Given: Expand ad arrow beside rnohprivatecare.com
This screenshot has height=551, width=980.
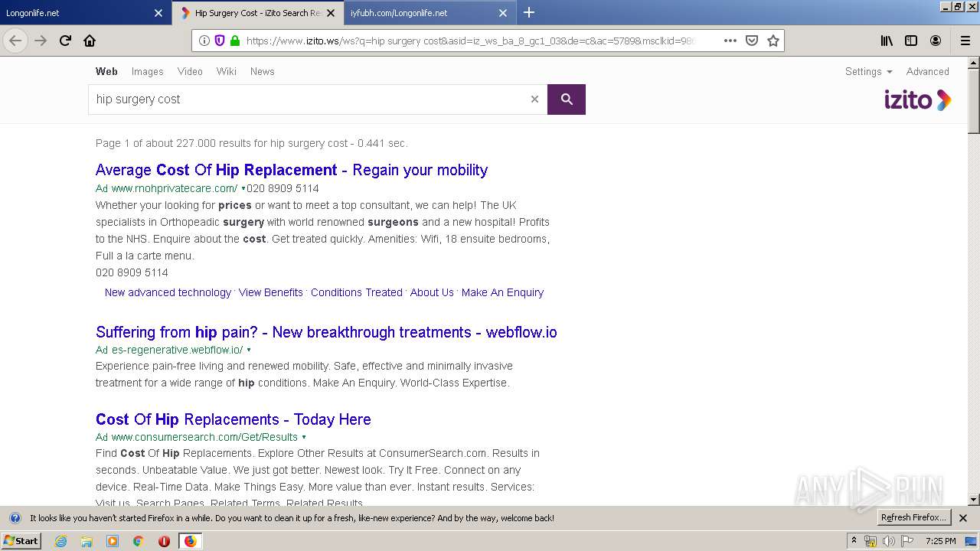Looking at the screenshot, I should pos(243,188).
